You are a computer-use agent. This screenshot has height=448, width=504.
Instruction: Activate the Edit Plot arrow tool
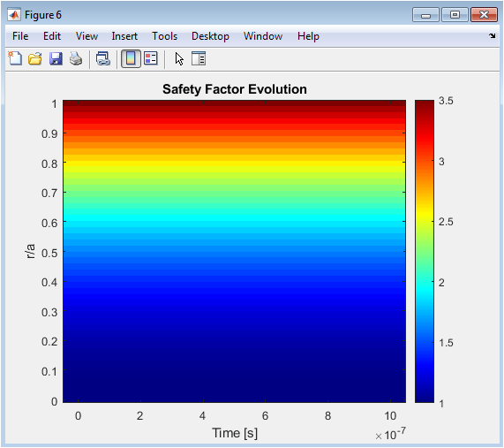[x=179, y=59]
